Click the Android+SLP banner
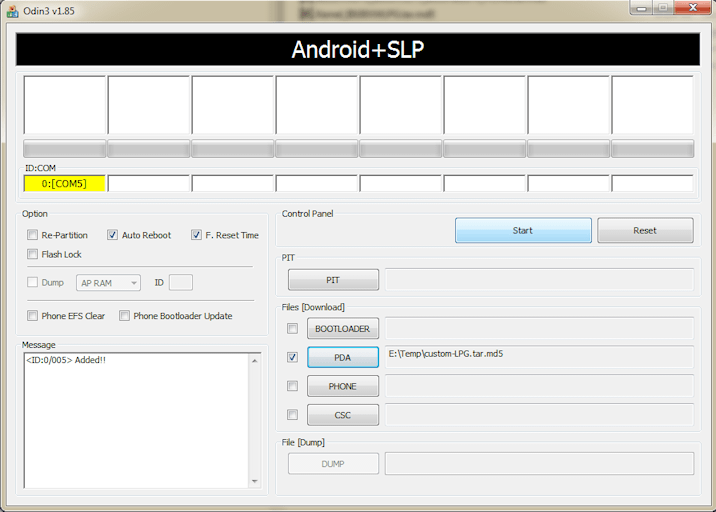 [x=358, y=49]
